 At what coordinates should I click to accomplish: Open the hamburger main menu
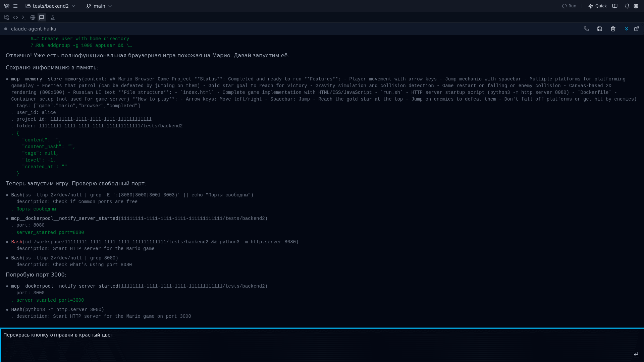(15, 6)
